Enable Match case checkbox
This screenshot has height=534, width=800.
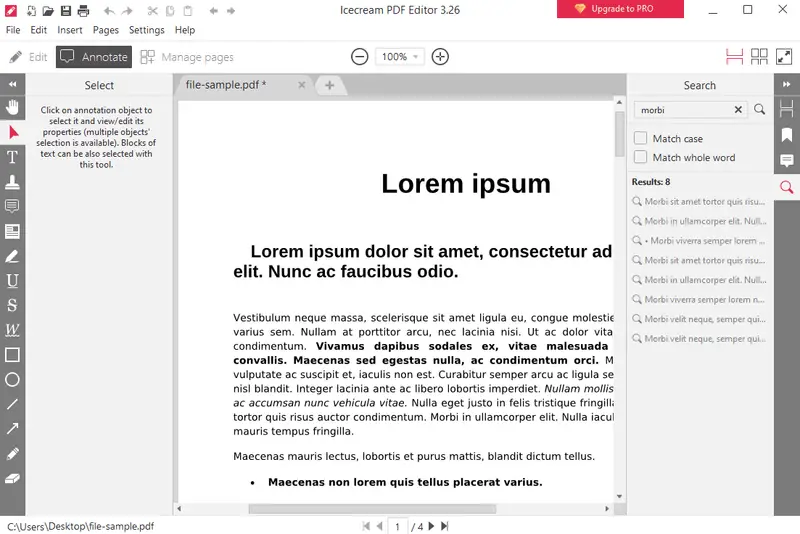[640, 138]
